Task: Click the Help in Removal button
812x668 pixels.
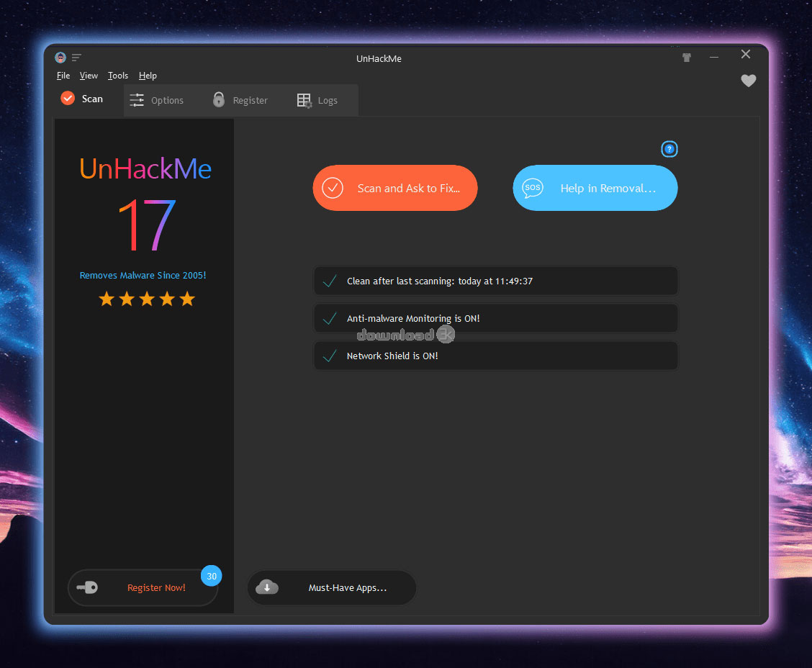Action: click(x=595, y=188)
